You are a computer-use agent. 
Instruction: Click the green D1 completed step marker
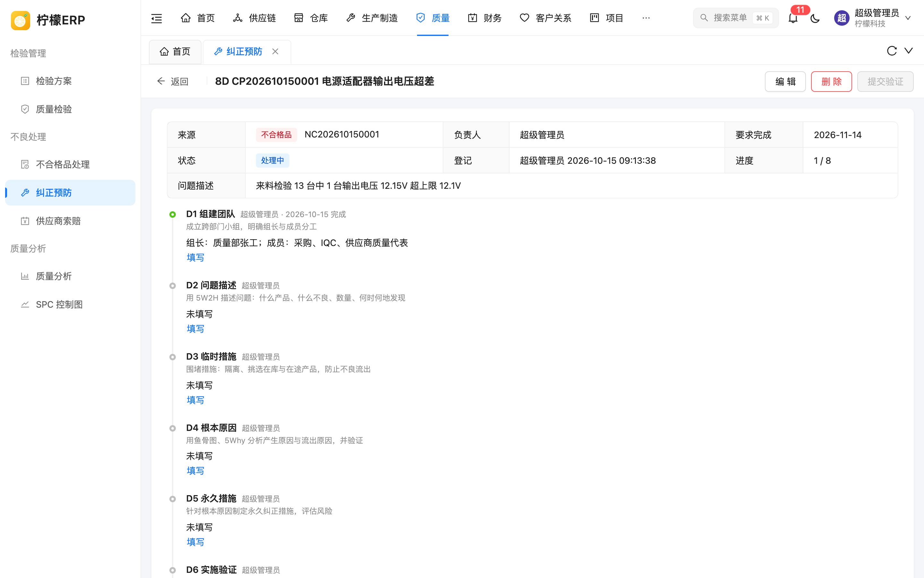[x=173, y=215]
